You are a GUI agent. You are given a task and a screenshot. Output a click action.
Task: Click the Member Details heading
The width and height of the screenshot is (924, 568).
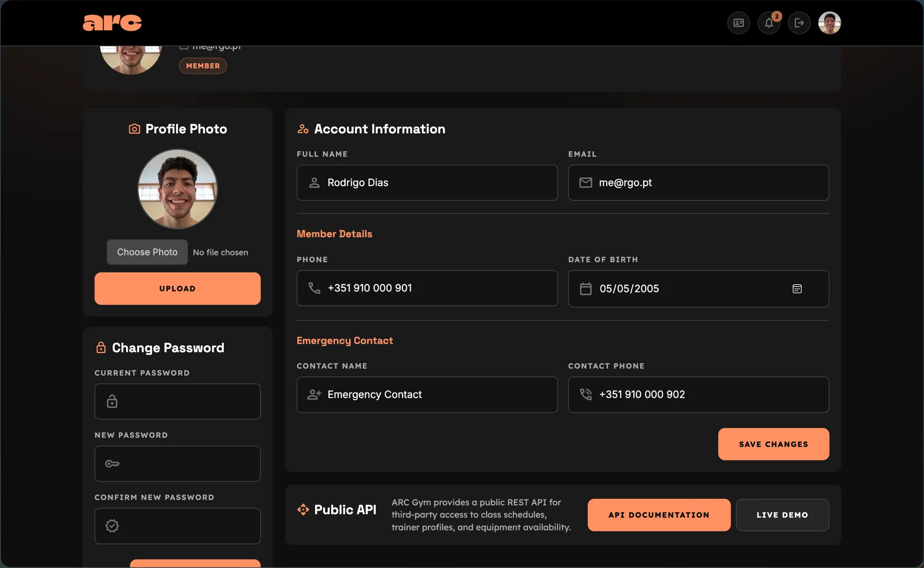[334, 233]
